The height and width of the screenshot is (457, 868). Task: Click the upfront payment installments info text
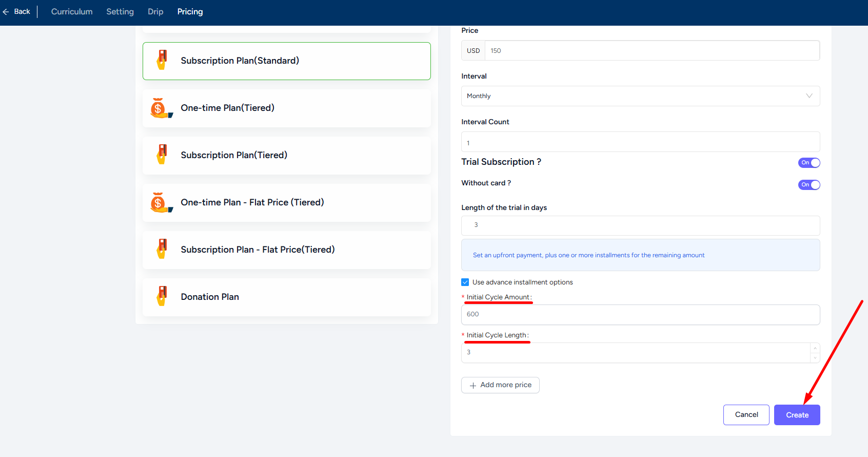(x=588, y=255)
